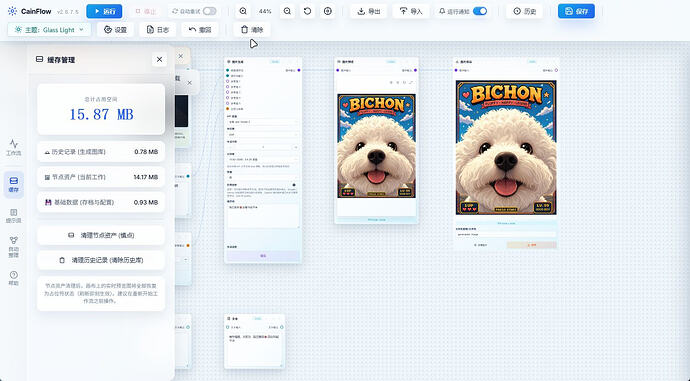
Task: Click the 基础数据 (存档与配置) 0.93 MB row
Action: 101,202
